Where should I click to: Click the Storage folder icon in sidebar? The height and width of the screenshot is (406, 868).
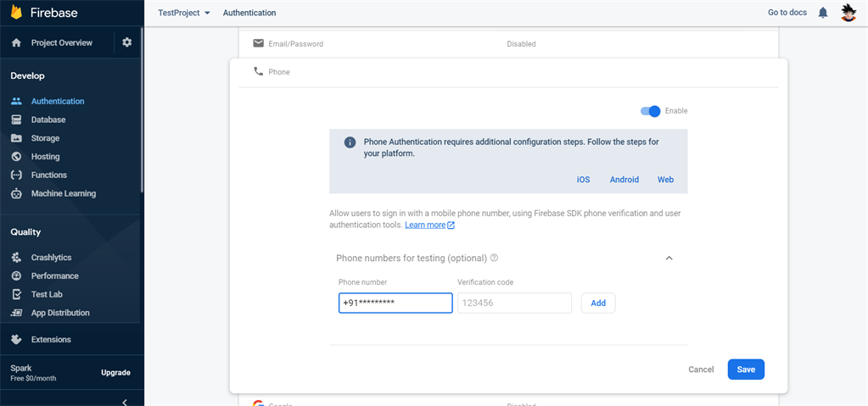[x=17, y=138]
